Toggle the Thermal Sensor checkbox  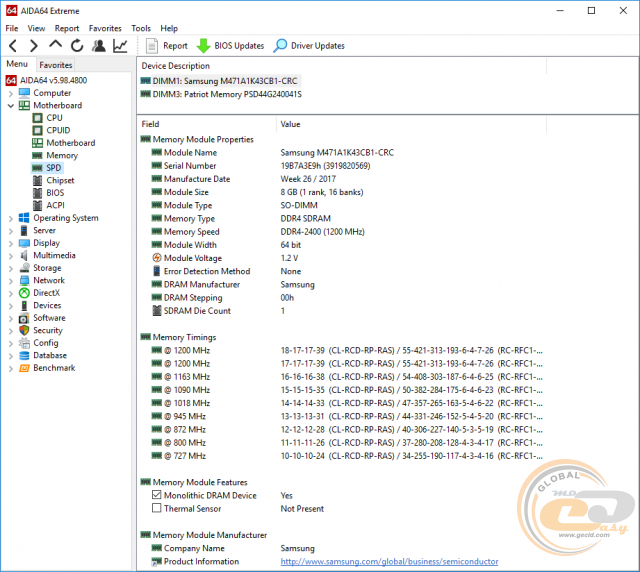click(x=157, y=508)
